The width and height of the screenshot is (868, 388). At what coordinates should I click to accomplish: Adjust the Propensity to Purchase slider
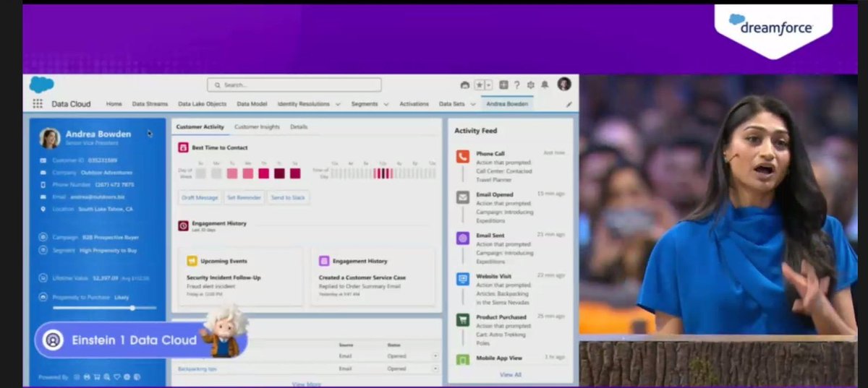(132, 308)
